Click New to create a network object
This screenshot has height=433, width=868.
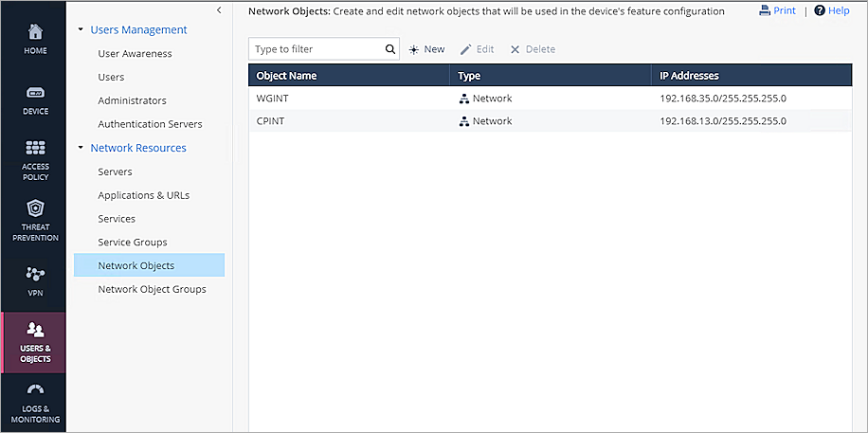[426, 49]
